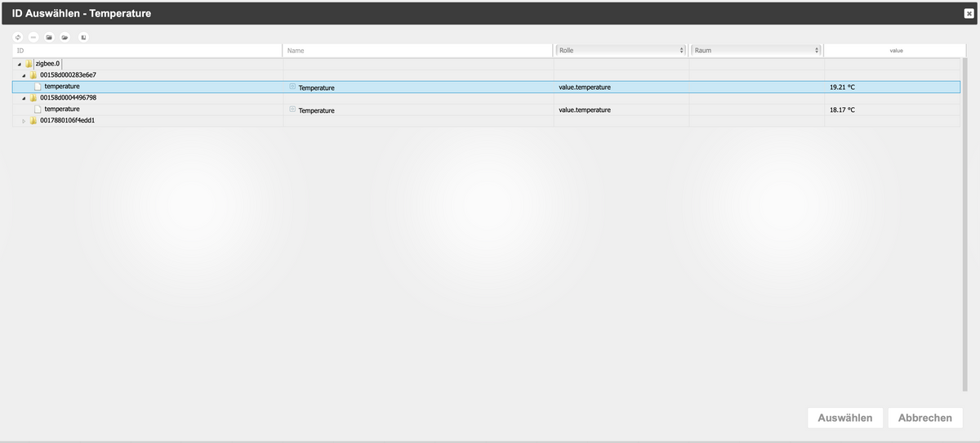Viewport: 980px width, 443px height.
Task: Collapse the 00158d0004496798 device node arrow
Action: pyautogui.click(x=24, y=98)
